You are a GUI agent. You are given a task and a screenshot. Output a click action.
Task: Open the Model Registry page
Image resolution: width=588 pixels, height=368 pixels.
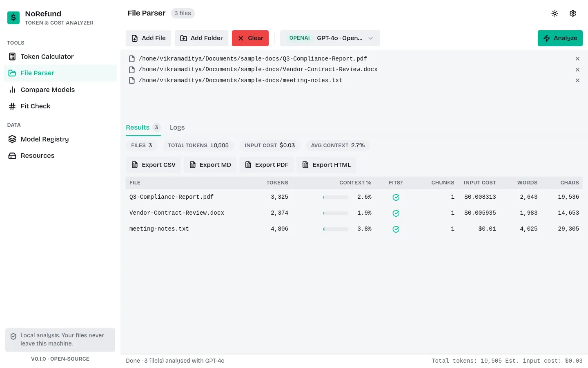pos(60,139)
